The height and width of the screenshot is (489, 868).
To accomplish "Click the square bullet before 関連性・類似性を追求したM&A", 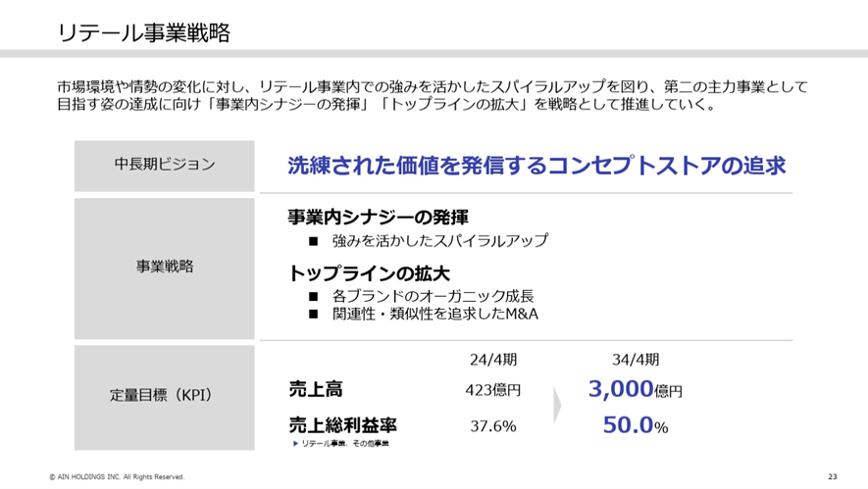I will click(313, 315).
